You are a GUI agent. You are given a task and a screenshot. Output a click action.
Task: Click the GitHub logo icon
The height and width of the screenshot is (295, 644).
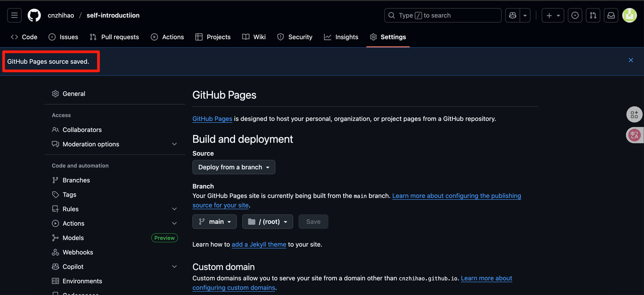(34, 16)
